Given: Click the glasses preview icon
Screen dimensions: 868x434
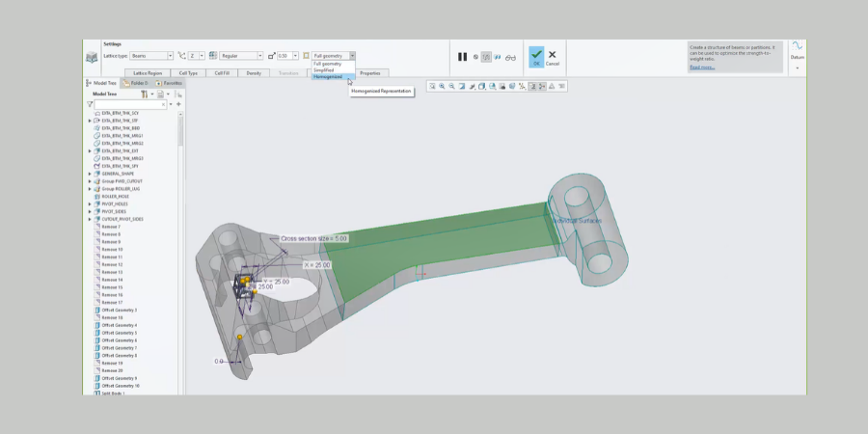Looking at the screenshot, I should pyautogui.click(x=510, y=57).
